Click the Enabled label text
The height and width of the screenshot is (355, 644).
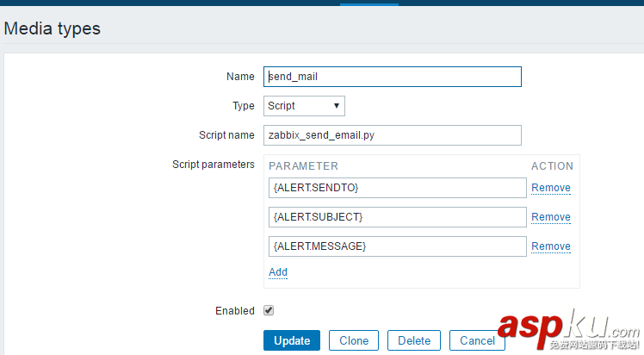tap(235, 310)
